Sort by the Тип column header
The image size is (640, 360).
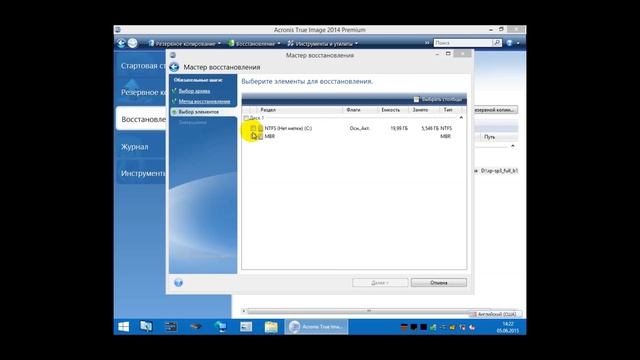[x=451, y=110]
